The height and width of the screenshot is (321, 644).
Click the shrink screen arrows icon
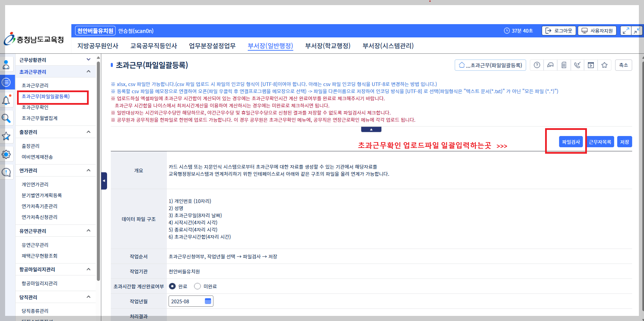click(x=637, y=31)
